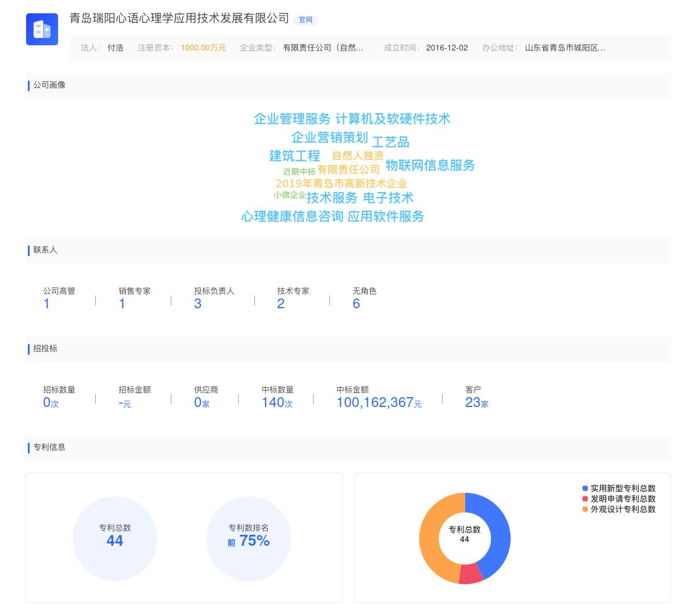Select word cloud tag 小微企业
The image size is (697, 616).
click(x=290, y=195)
